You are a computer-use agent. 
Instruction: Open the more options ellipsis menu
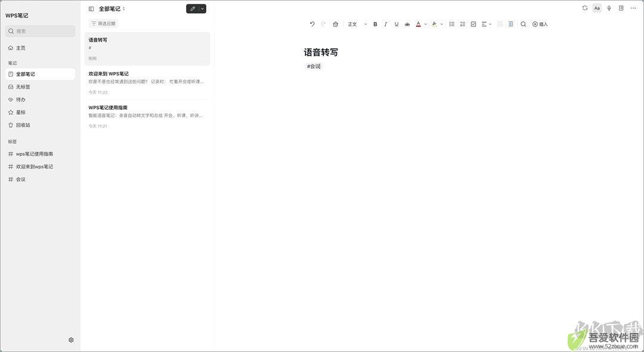click(633, 8)
